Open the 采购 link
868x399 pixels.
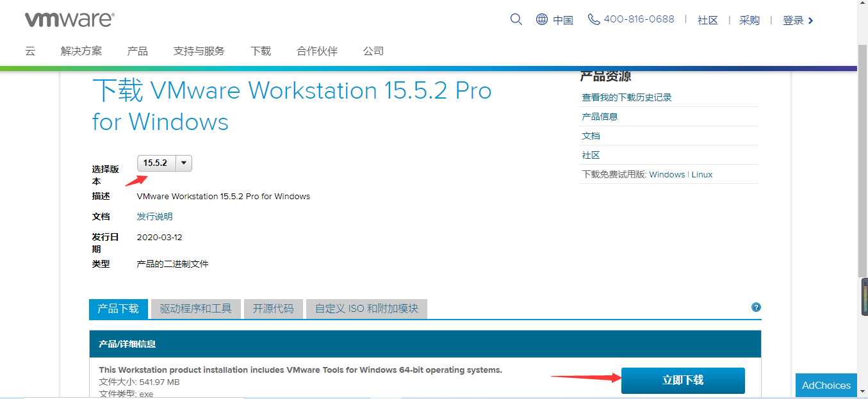(749, 20)
